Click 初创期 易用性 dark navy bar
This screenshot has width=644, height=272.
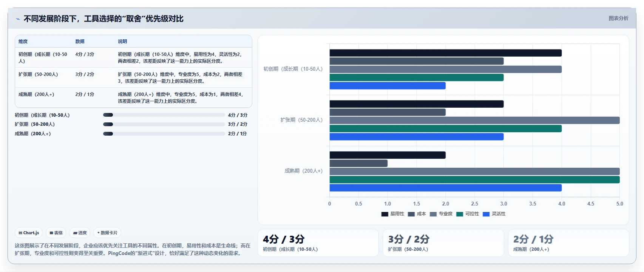coord(446,53)
